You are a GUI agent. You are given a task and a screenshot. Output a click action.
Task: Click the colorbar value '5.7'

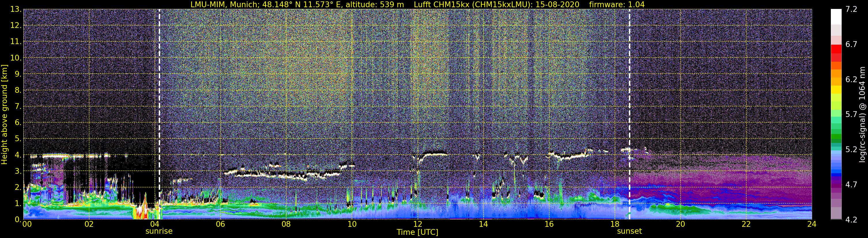852,115
